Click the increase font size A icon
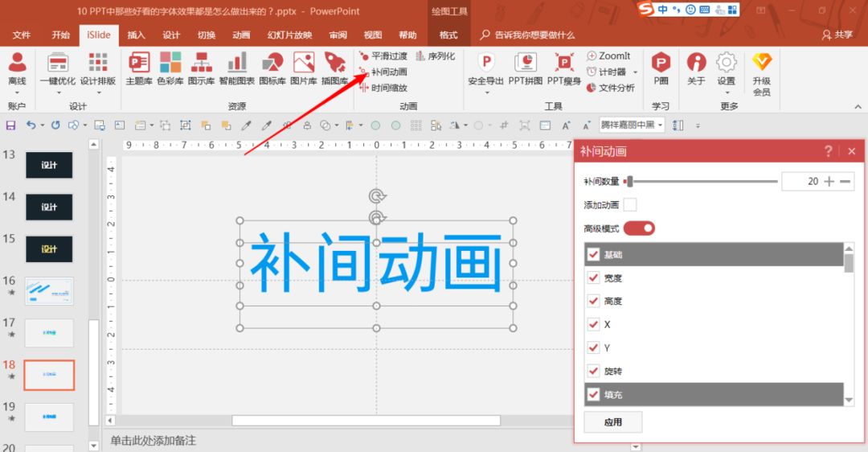Image resolution: width=868 pixels, height=452 pixels. [566, 125]
